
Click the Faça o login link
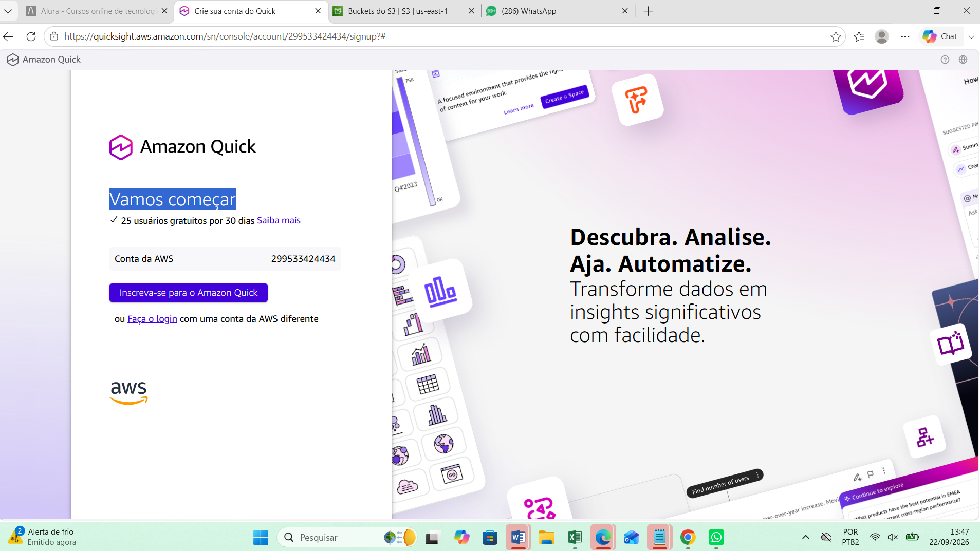coord(152,319)
